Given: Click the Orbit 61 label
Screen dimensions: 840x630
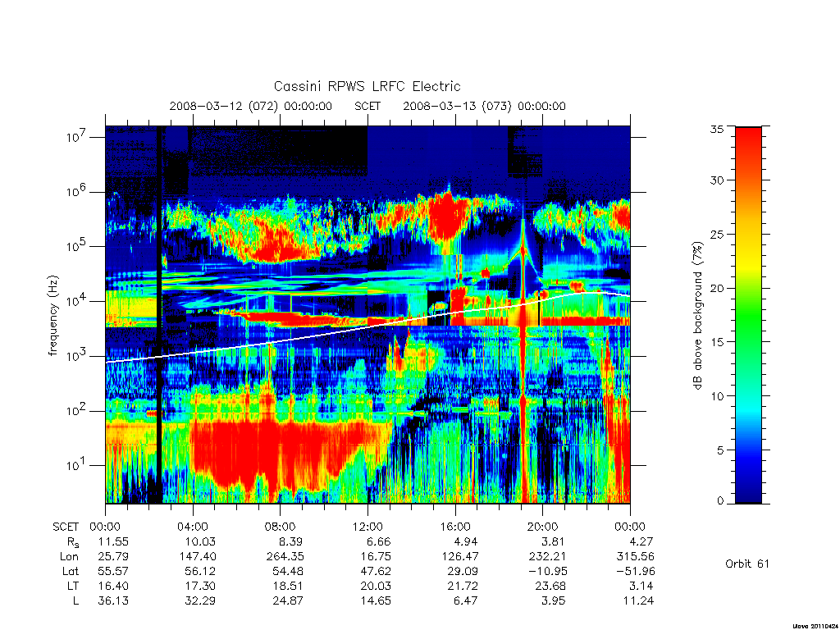Looking at the screenshot, I should [747, 564].
